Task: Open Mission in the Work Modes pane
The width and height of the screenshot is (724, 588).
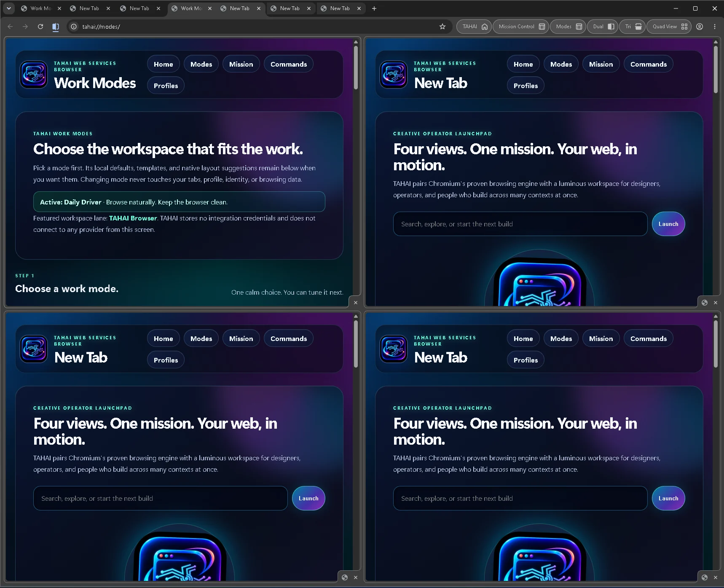Action: click(241, 64)
